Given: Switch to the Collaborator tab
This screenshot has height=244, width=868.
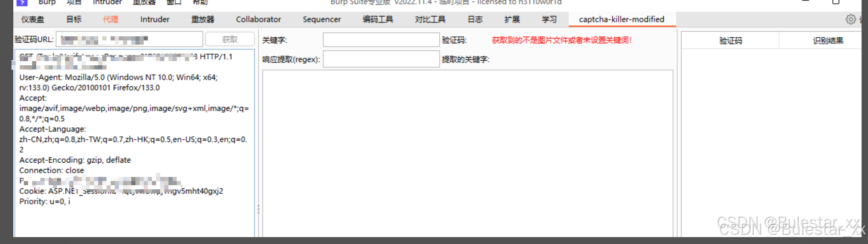Looking at the screenshot, I should coord(258,19).
